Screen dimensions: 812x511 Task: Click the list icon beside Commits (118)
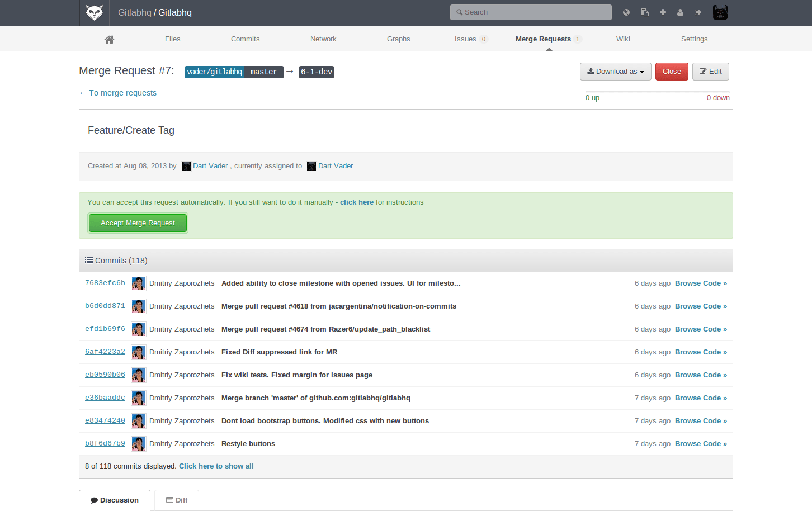click(88, 260)
